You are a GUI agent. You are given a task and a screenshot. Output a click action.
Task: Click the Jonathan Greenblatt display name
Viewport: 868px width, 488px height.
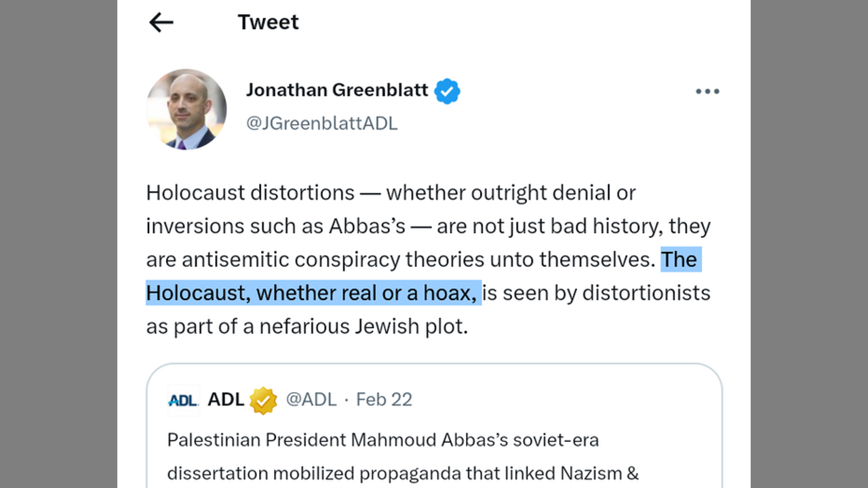click(x=337, y=90)
